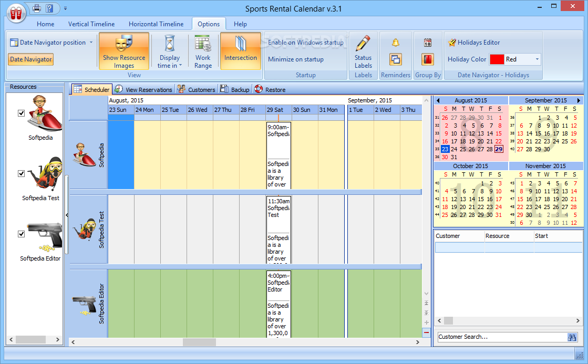Toggle the Date Navigator button

pyautogui.click(x=31, y=59)
